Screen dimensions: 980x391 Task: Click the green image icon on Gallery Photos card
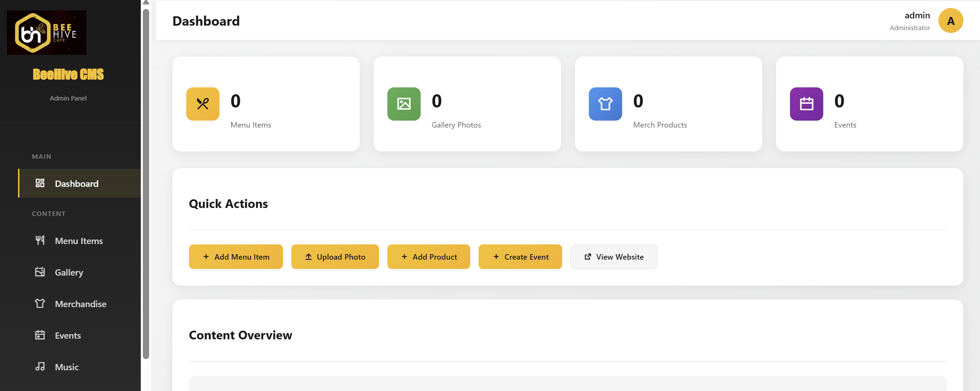tap(404, 103)
